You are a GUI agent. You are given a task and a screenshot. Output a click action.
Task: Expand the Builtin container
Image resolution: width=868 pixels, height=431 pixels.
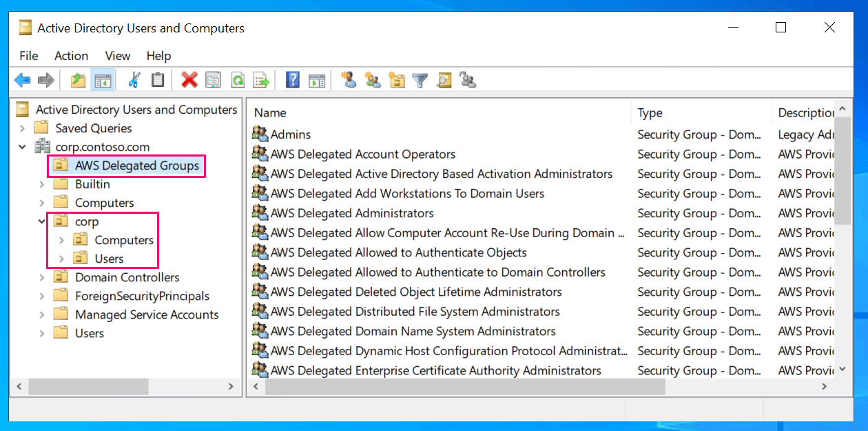click(43, 184)
